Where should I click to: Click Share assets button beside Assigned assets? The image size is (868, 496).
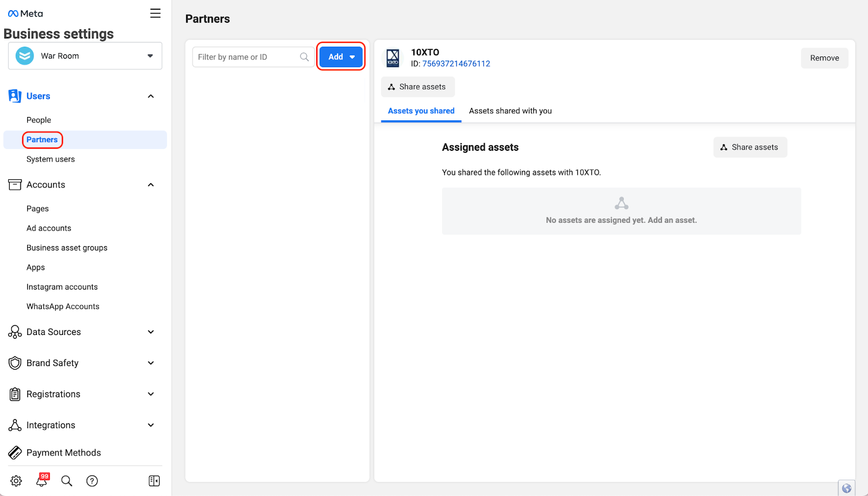click(750, 147)
